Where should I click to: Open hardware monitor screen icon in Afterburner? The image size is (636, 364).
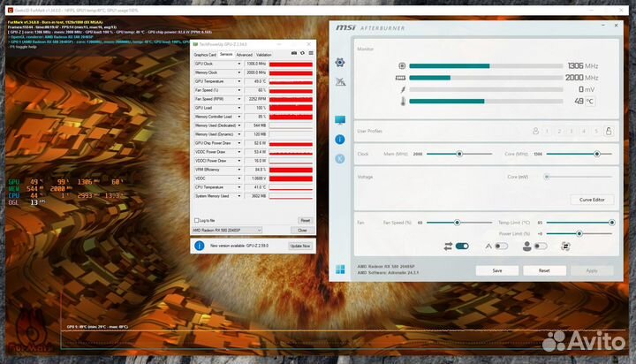click(x=340, y=119)
